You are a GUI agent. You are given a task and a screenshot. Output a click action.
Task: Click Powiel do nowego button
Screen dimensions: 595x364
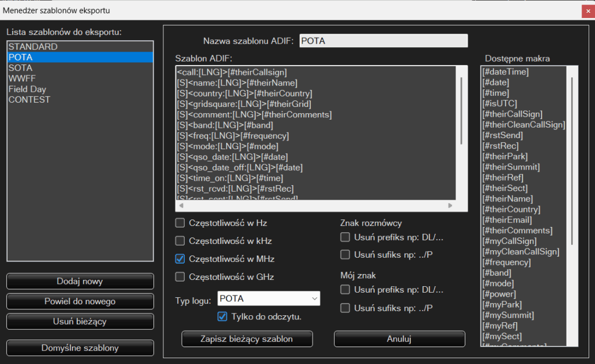80,301
